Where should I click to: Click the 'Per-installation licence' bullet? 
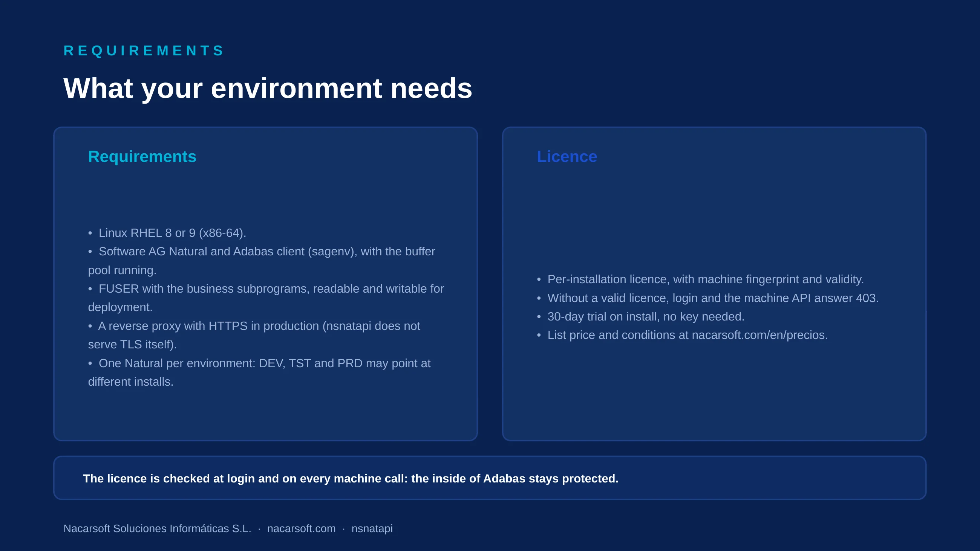(700, 279)
